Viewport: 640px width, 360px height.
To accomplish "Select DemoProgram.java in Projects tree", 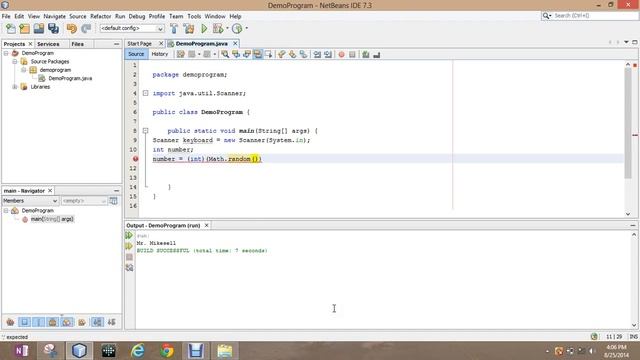I will point(70,78).
